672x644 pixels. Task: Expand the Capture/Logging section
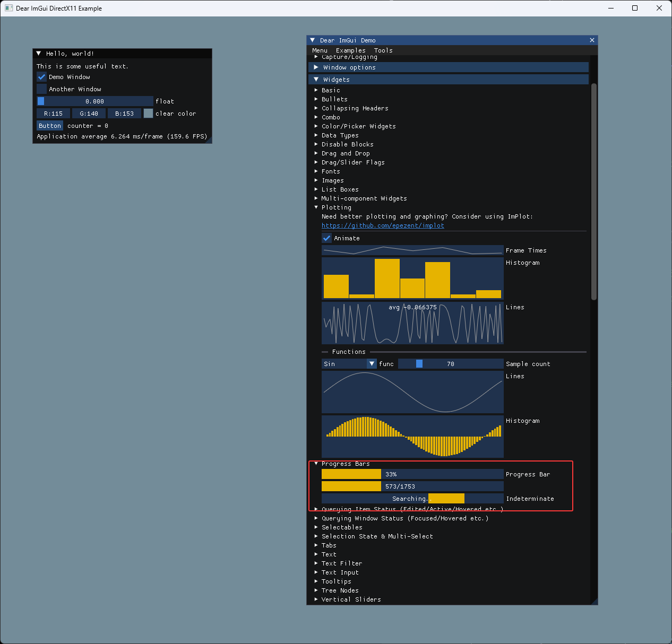pos(349,57)
